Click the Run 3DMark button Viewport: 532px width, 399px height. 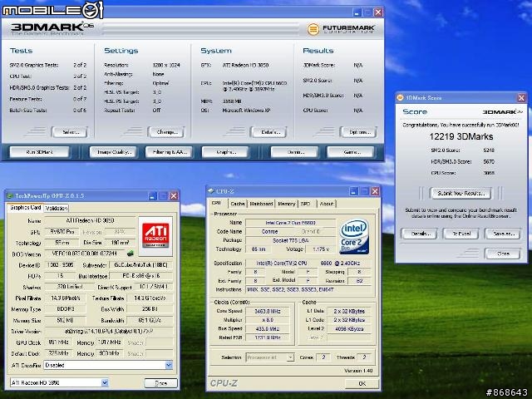39,152
